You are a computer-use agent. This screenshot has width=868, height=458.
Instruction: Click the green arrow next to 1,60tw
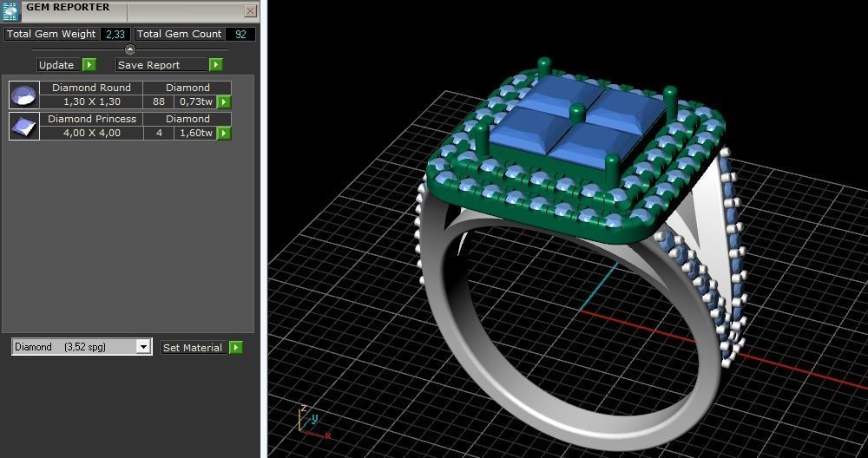pyautogui.click(x=224, y=134)
